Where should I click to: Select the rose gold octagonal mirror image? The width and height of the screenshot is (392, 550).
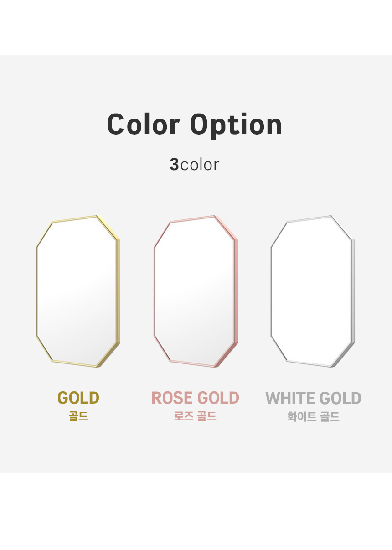pos(196,291)
